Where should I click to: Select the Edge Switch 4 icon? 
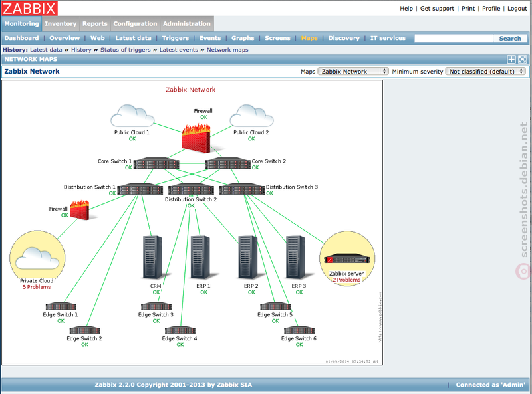tap(180, 330)
